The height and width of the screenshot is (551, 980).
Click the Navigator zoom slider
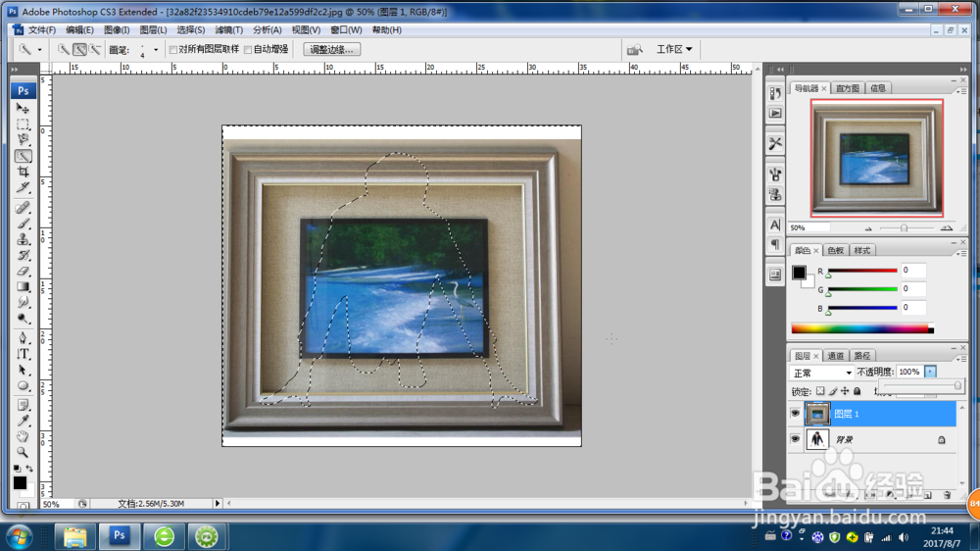904,228
